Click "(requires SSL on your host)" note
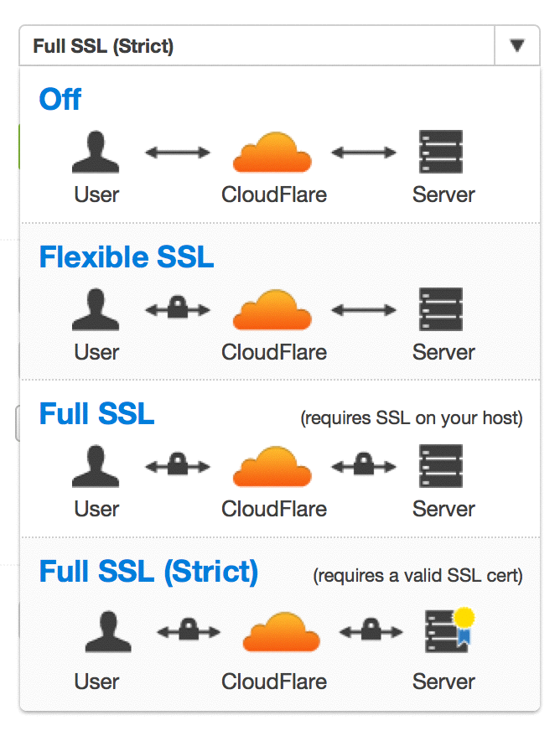560x736 pixels. point(412,417)
